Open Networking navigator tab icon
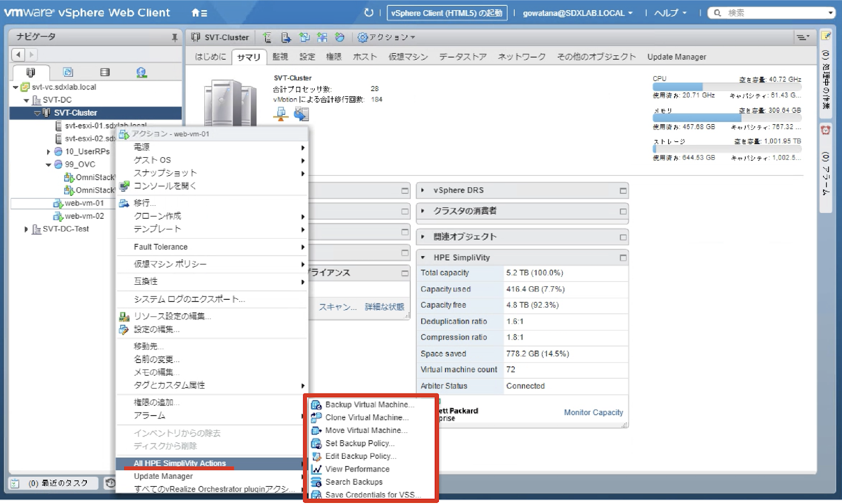 pos(142,72)
